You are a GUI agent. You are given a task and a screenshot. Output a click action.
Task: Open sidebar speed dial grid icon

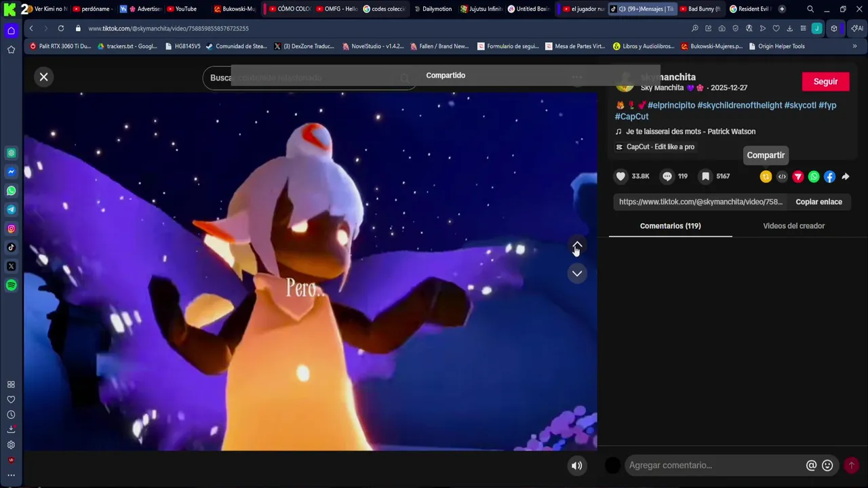[11, 384]
